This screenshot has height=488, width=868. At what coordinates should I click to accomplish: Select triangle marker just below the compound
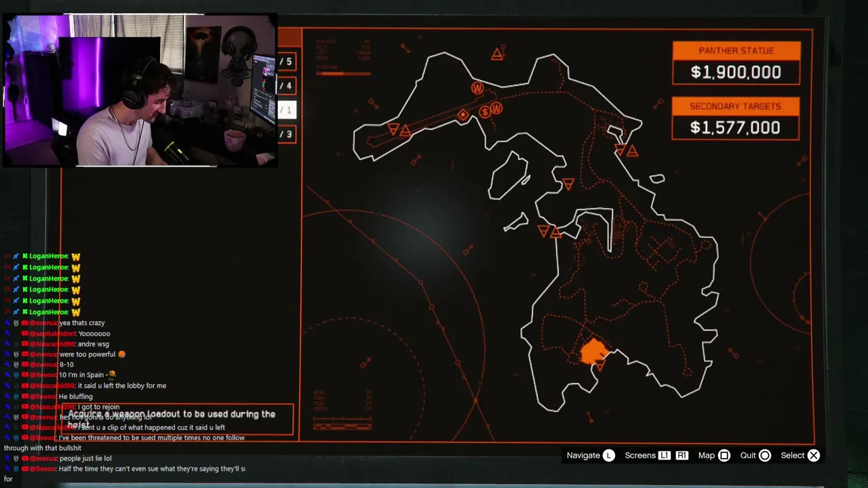coord(599,367)
